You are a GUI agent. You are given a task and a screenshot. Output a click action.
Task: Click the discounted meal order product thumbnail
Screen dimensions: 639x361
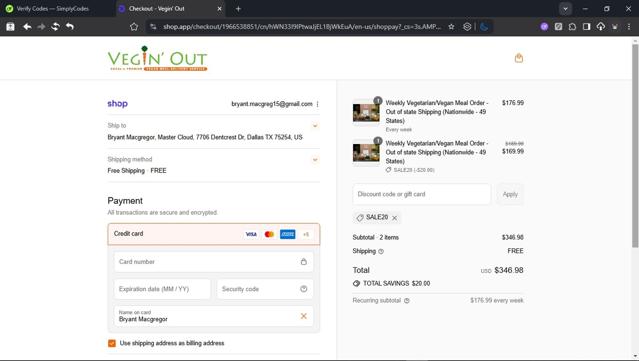(x=366, y=152)
